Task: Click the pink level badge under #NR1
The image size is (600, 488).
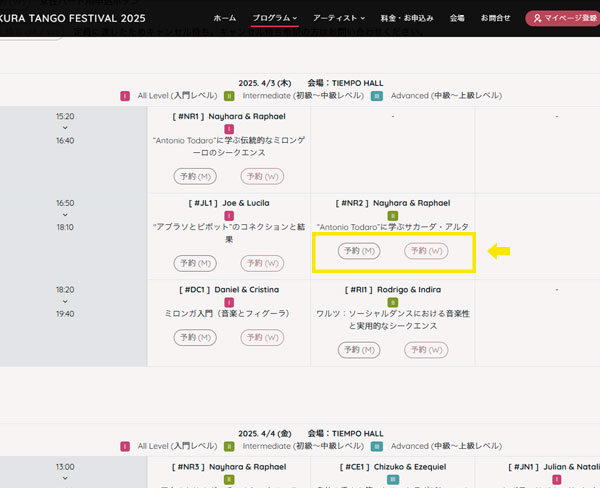Action: (229, 129)
